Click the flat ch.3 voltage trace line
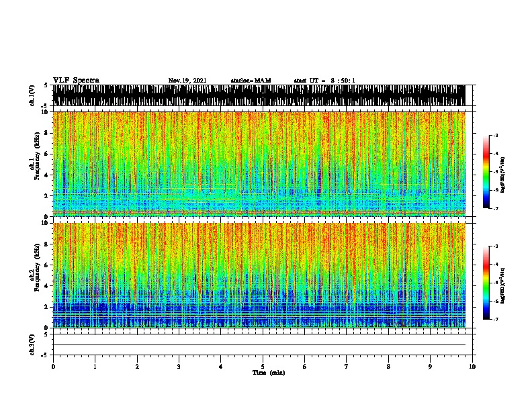Screen dimensions: 532x411 259,345
